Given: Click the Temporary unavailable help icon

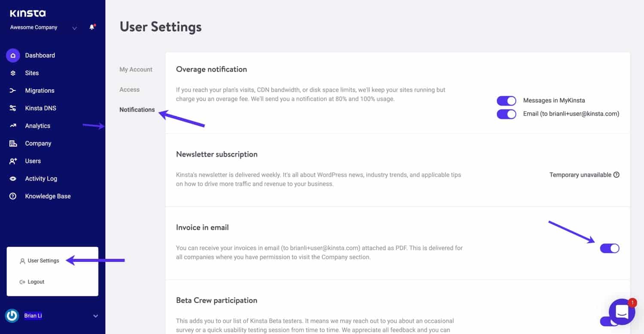Looking at the screenshot, I should pyautogui.click(x=617, y=175).
